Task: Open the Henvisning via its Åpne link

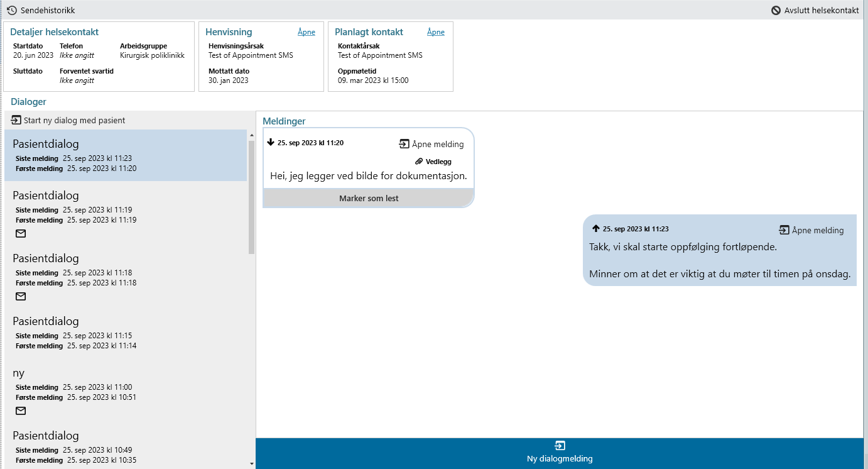Action: click(x=306, y=32)
